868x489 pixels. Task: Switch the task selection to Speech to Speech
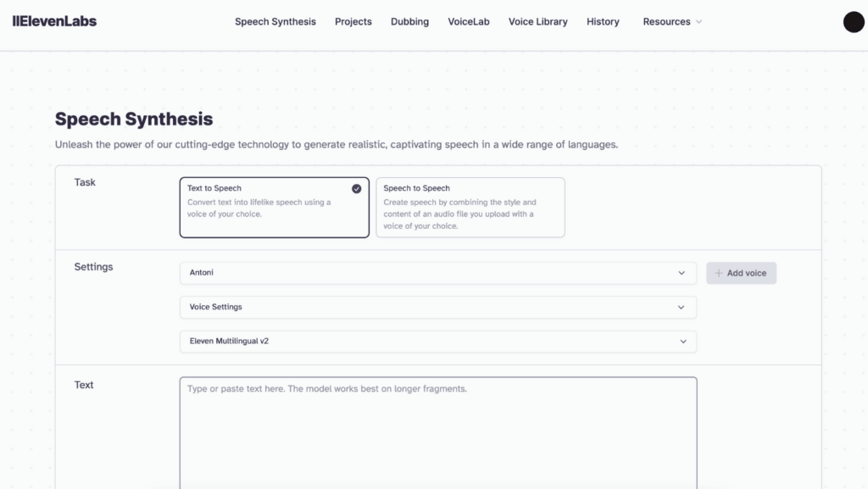coord(470,207)
